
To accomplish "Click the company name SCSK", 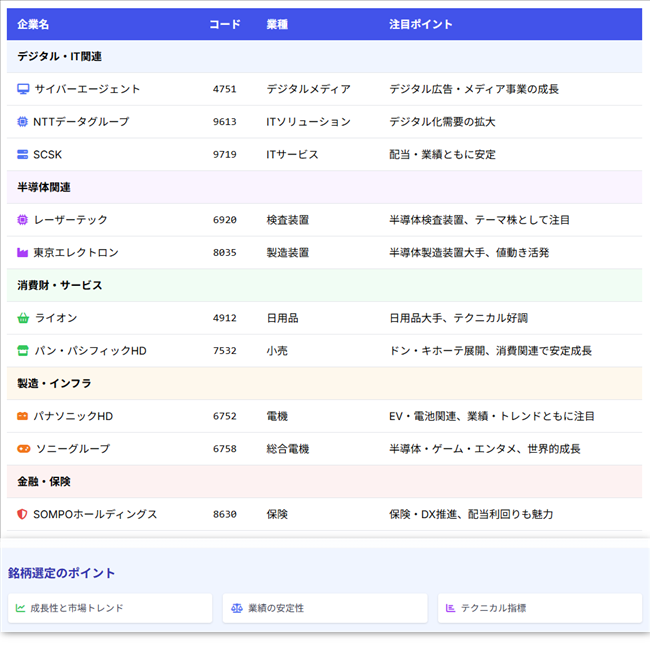I will [48, 154].
